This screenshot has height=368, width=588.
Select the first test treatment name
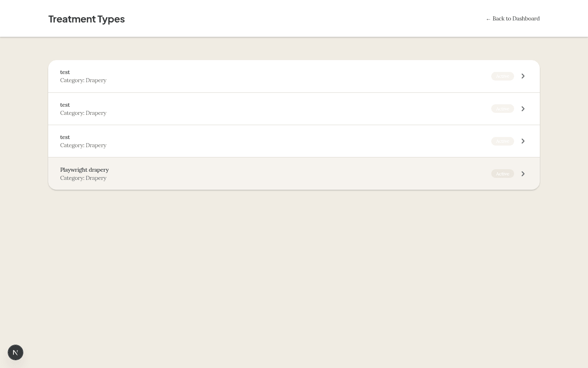point(65,72)
